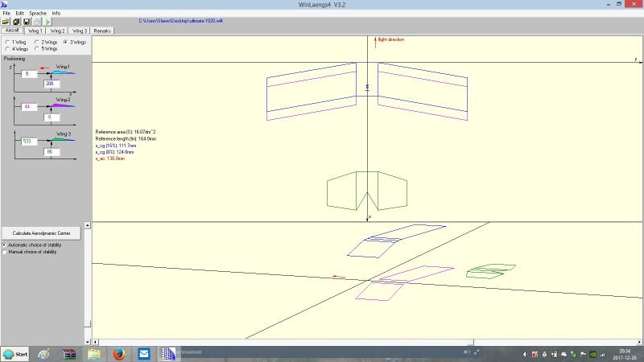Image resolution: width=644 pixels, height=362 pixels.
Task: Switch to the Wing 2 tab
Action: coord(58,31)
